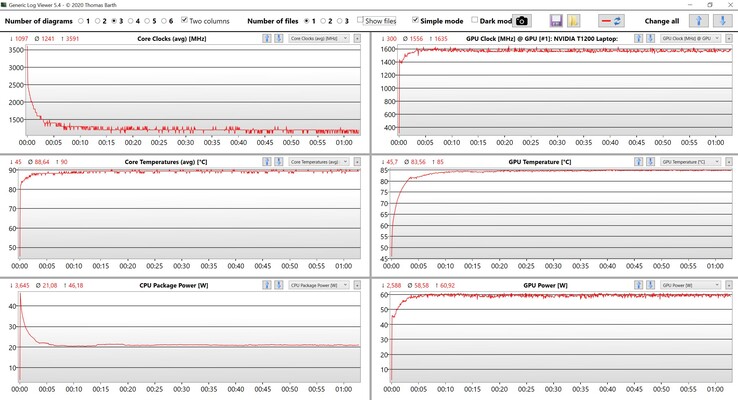Click the yellow folder open icon

[573, 21]
